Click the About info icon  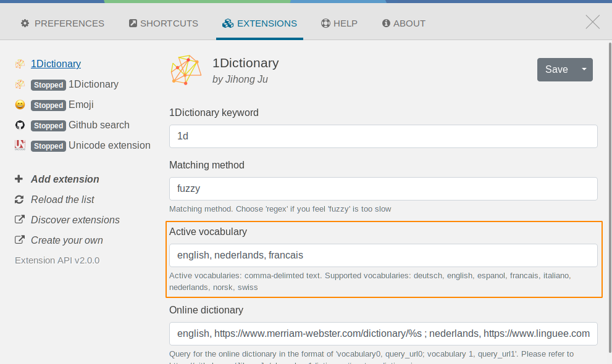(386, 23)
